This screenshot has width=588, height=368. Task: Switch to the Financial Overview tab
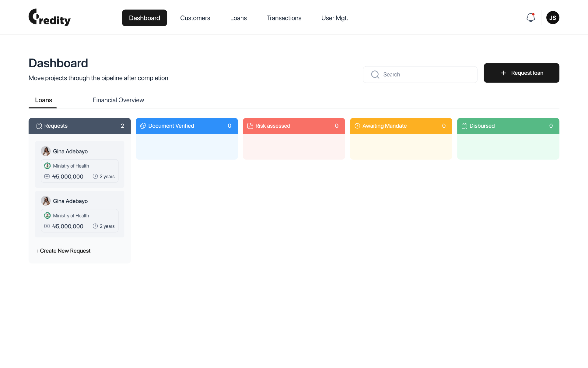tap(118, 100)
